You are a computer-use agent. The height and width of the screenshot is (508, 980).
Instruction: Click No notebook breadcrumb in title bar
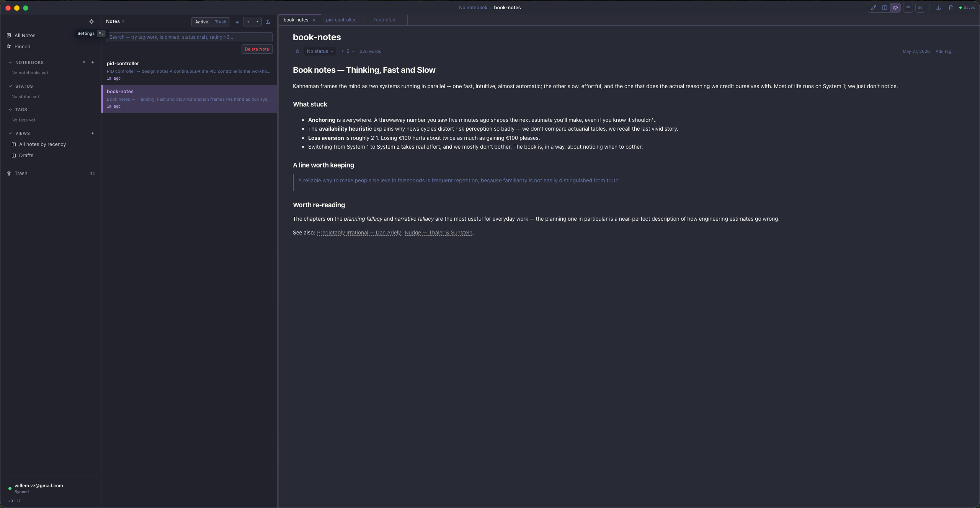click(473, 8)
